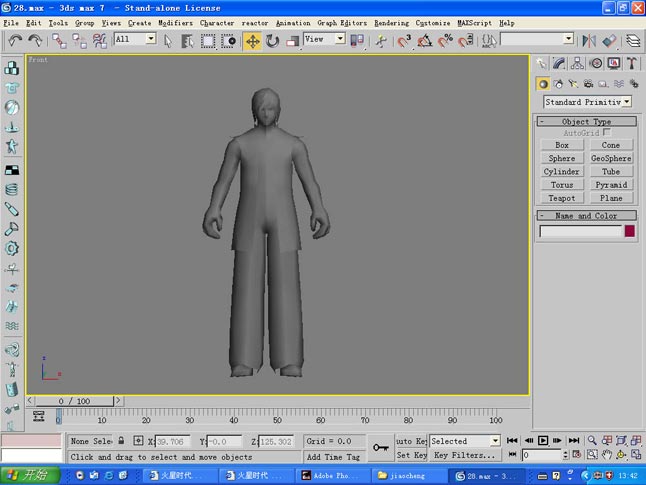646x485 pixels.
Task: Click Select and Manipulate icon
Action: (x=382, y=41)
